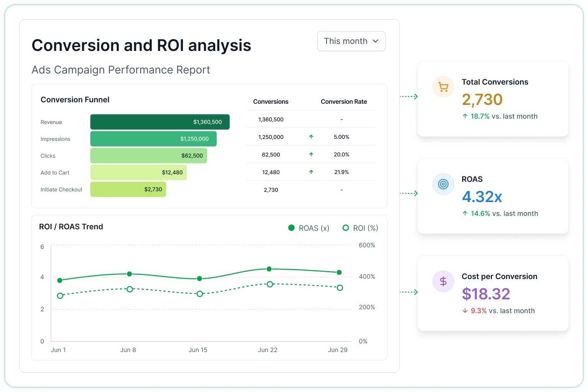This screenshot has width=588, height=392.
Task: Click the Jun 22 axis label
Action: 268,350
